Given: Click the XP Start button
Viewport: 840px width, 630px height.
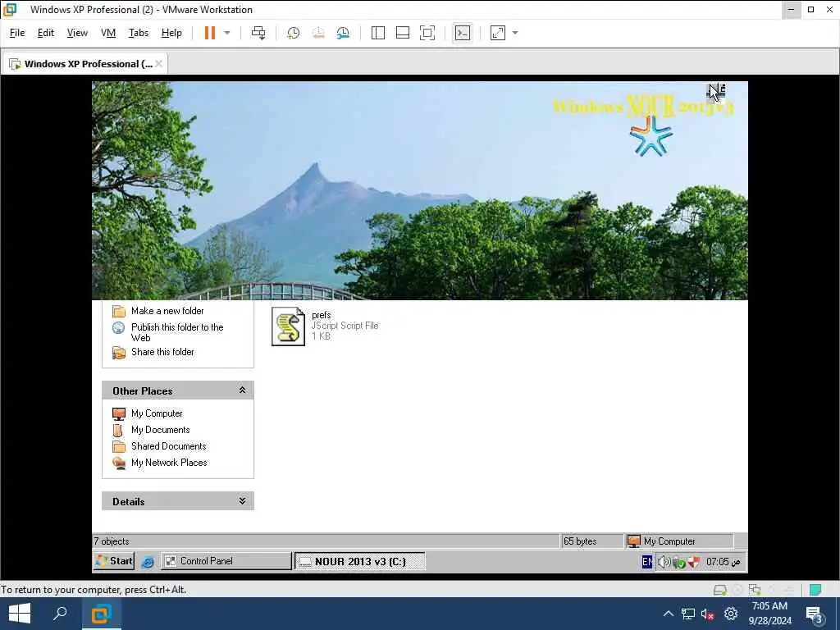Looking at the screenshot, I should 113,561.
